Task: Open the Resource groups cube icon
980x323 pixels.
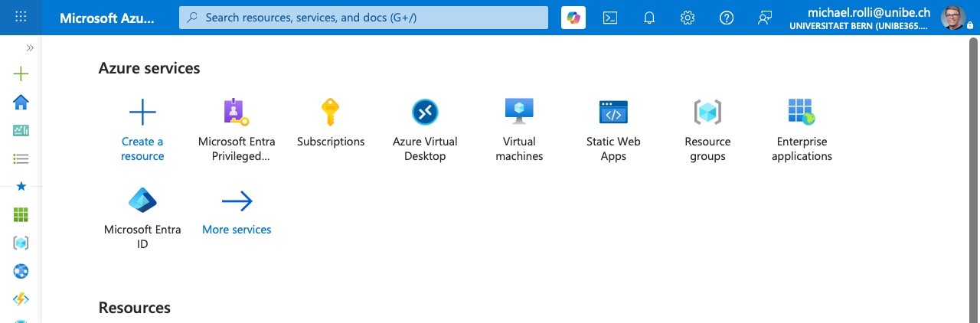Action: coord(707,112)
